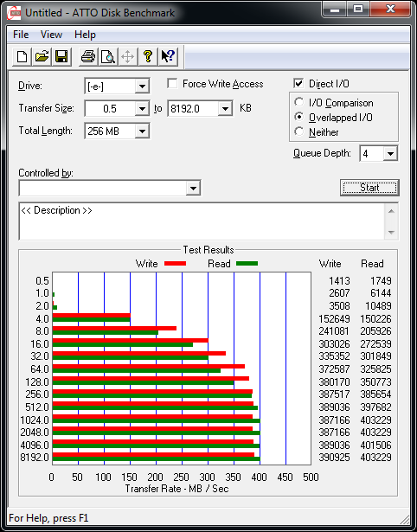Click the move arrows toolbar icon
The height and width of the screenshot is (532, 417).
coord(127,56)
